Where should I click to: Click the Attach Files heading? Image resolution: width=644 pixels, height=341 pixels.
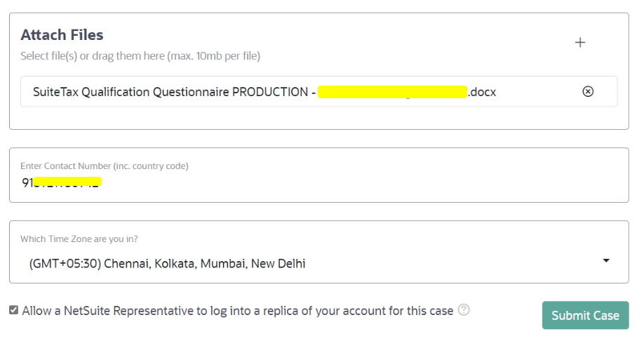[x=62, y=34]
